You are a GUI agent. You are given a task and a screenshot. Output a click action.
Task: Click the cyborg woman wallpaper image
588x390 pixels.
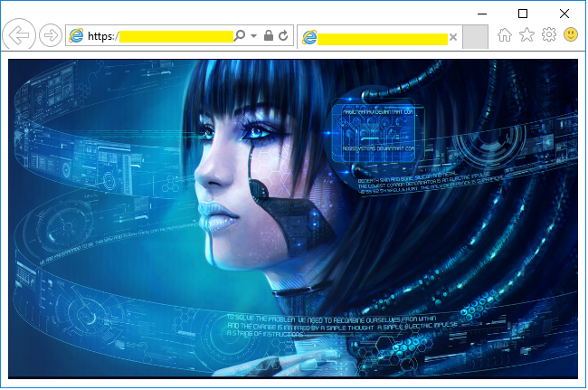(293, 219)
